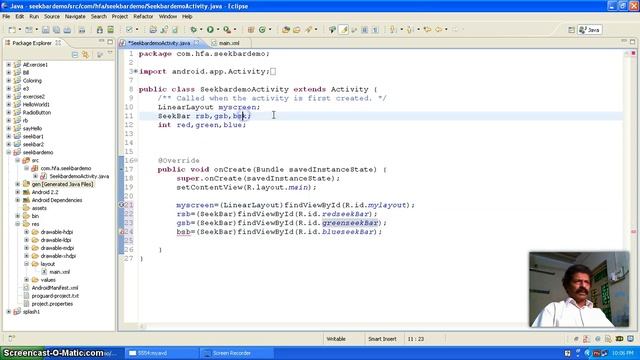Screen dimensions: 640x360
Task: Select AndroidManifest.xml in Package Explorer
Action: (x=55, y=288)
